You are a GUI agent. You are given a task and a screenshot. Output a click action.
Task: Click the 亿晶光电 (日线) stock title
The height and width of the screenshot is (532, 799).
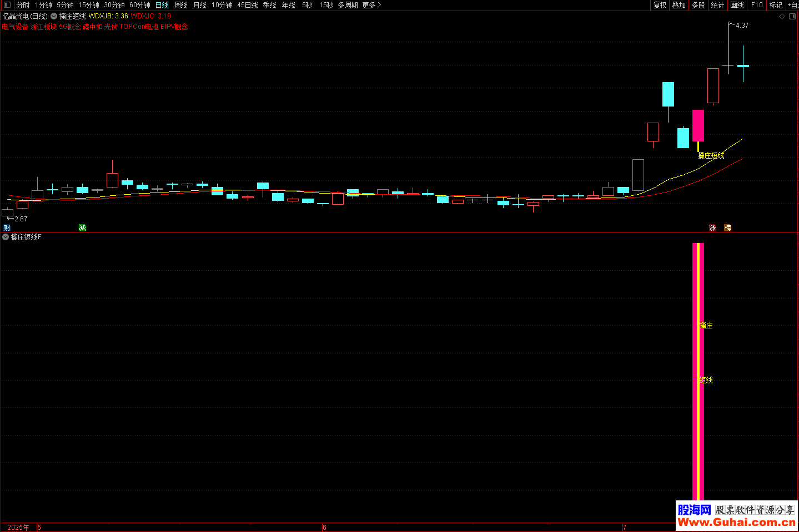tap(25, 17)
